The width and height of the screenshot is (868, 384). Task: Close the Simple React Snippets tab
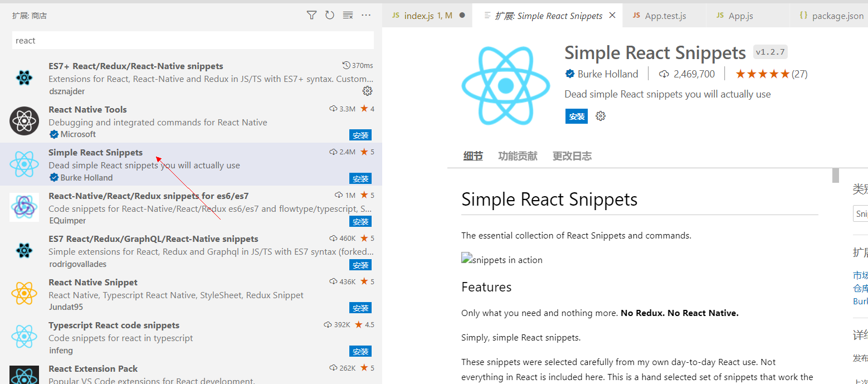tap(612, 16)
